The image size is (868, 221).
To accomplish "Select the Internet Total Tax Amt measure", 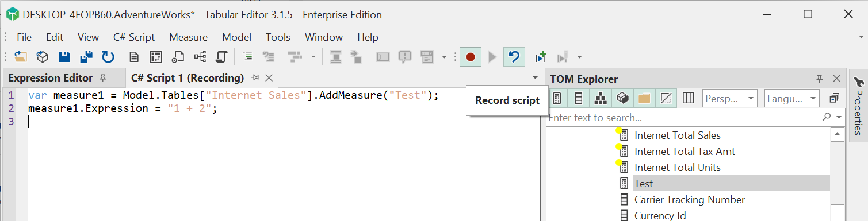I will pos(685,152).
